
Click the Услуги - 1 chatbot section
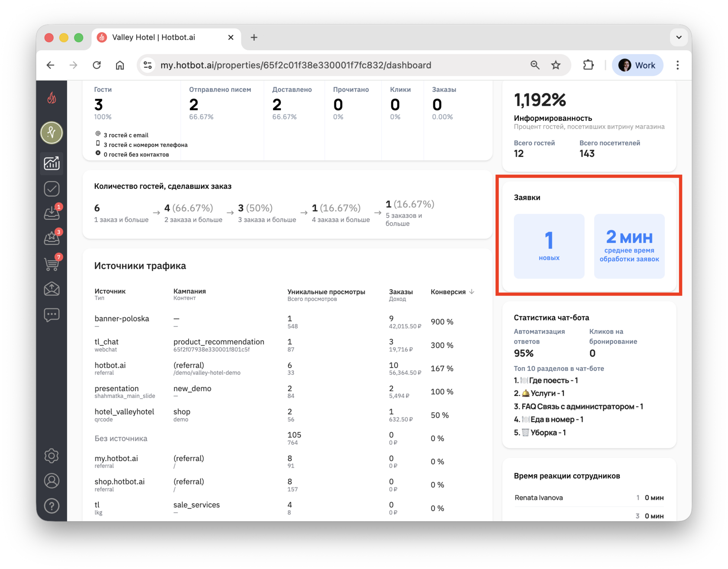(x=539, y=393)
